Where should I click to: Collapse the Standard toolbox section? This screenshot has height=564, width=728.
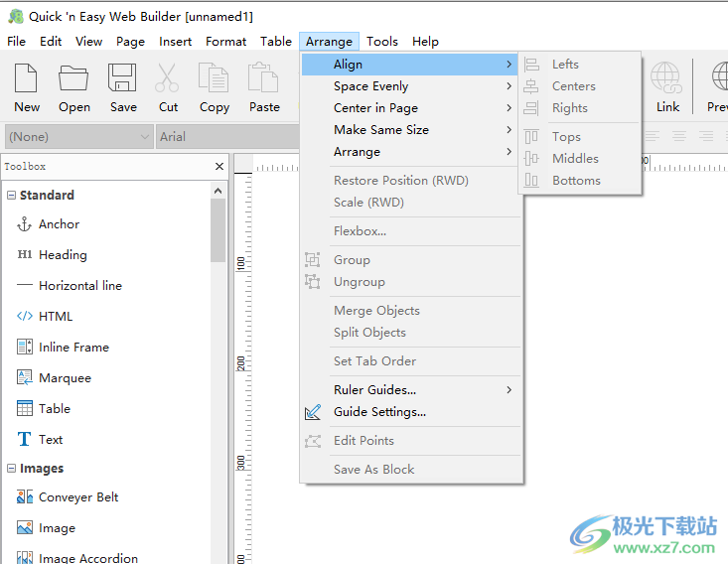click(11, 195)
